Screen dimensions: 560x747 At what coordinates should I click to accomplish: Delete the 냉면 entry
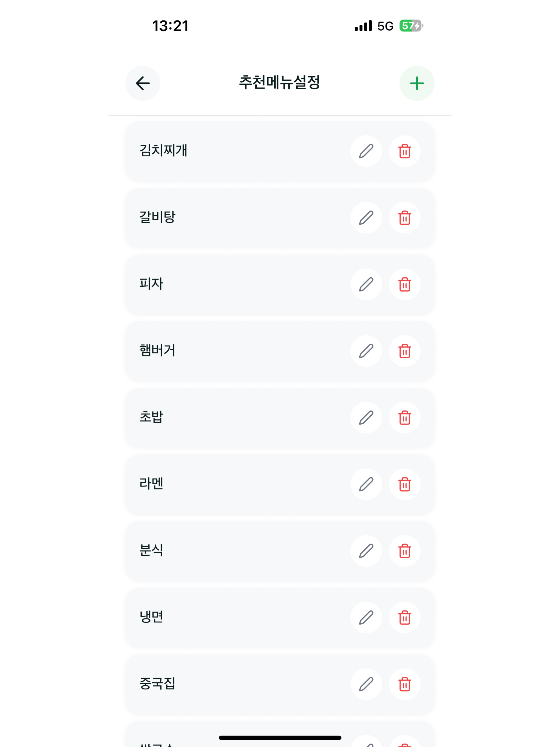click(x=405, y=618)
